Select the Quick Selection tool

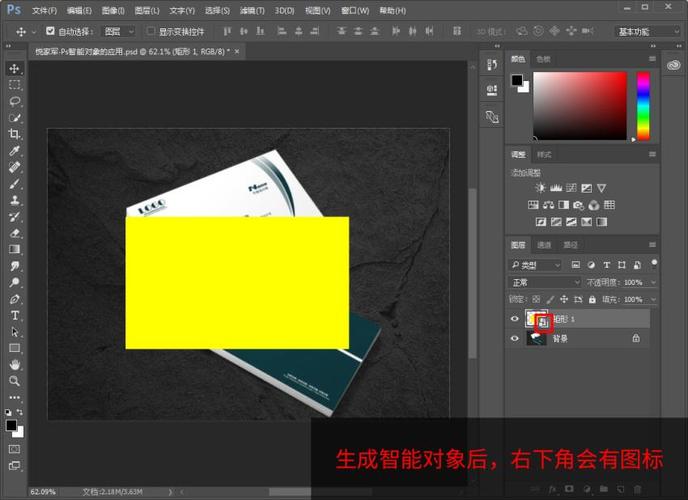pos(14,118)
